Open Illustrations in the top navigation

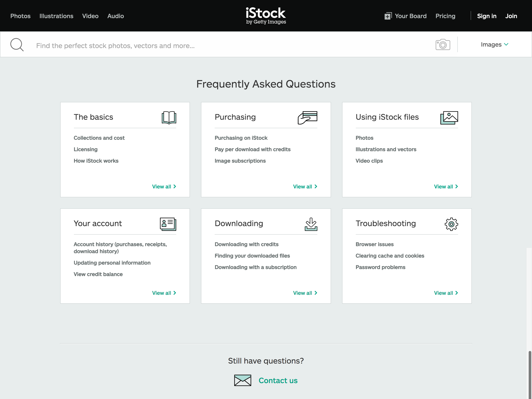56,16
